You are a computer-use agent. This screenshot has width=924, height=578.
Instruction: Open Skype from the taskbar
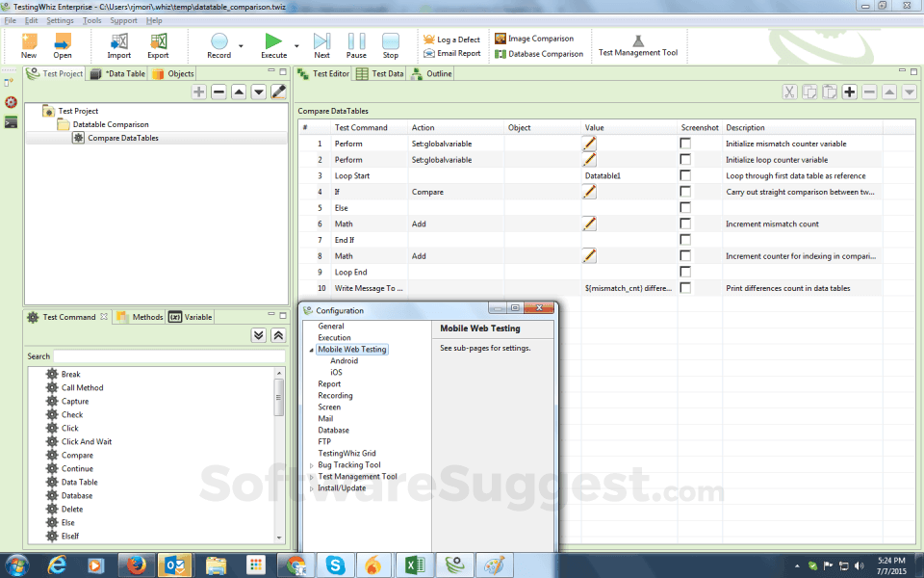coord(334,565)
